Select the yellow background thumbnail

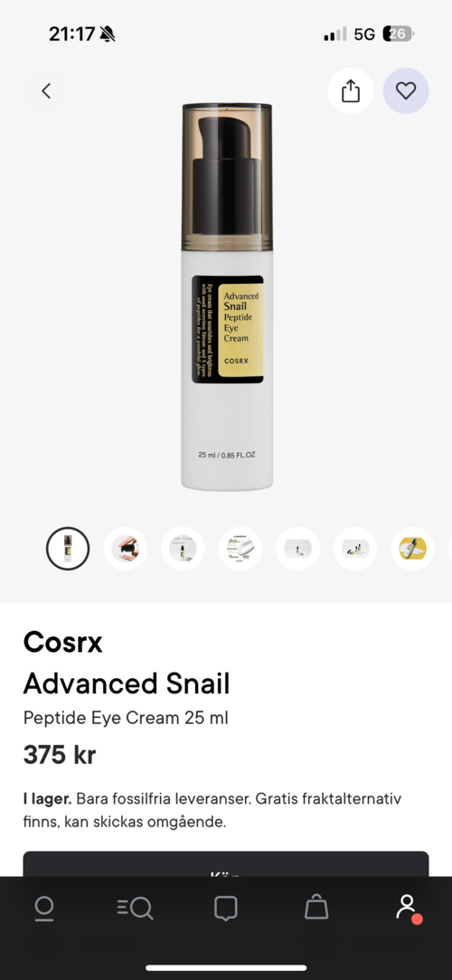tap(412, 549)
